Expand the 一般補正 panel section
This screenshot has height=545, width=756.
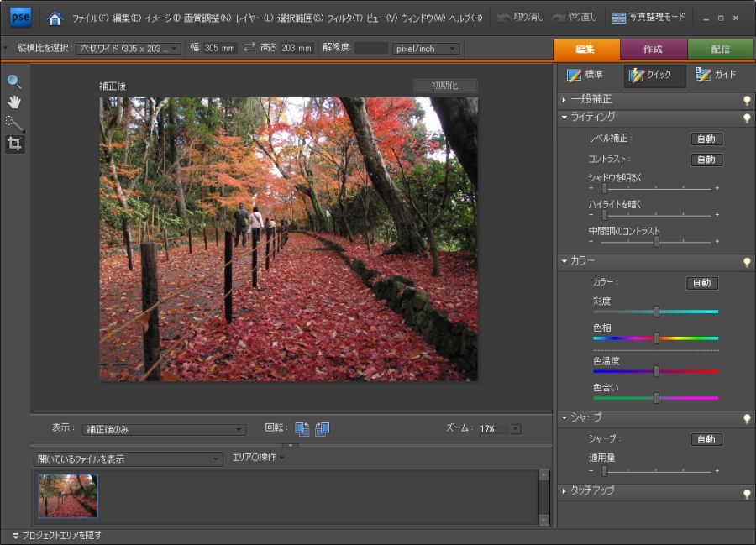591,99
